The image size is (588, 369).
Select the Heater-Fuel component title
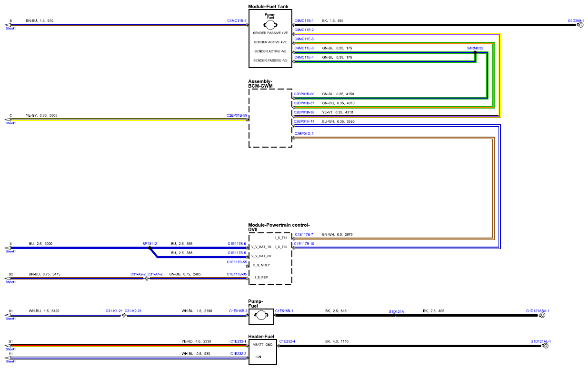click(261, 336)
